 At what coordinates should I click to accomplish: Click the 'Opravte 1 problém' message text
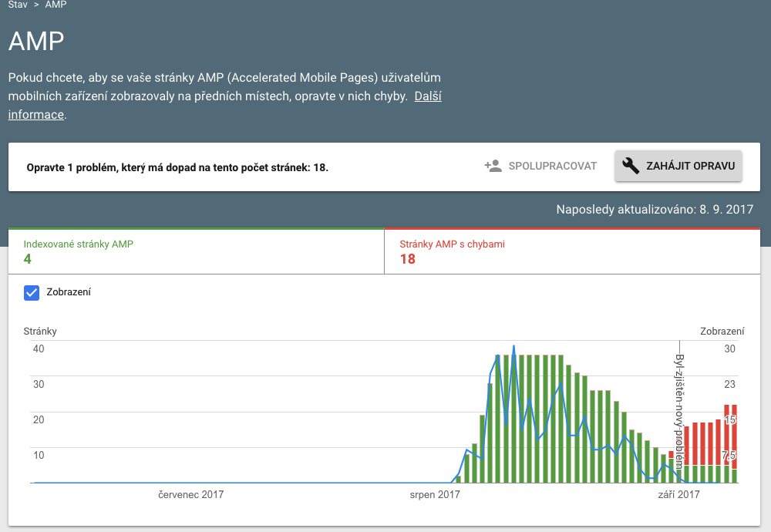tap(177, 167)
